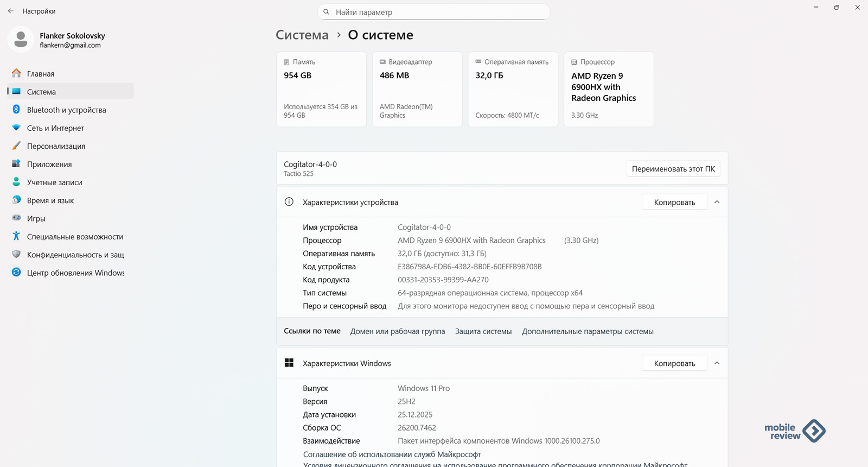Open Защита системы link

(x=483, y=331)
